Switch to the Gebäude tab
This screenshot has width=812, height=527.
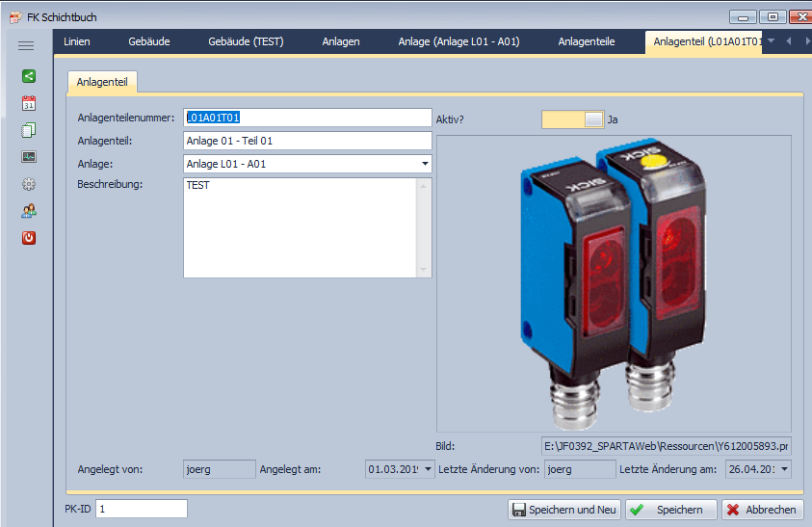(x=149, y=41)
